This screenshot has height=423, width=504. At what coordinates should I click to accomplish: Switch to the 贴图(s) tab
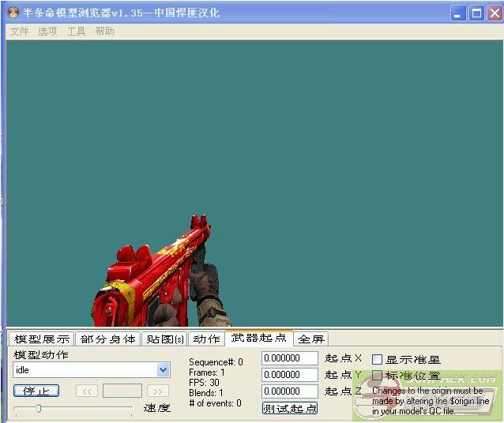pos(164,339)
